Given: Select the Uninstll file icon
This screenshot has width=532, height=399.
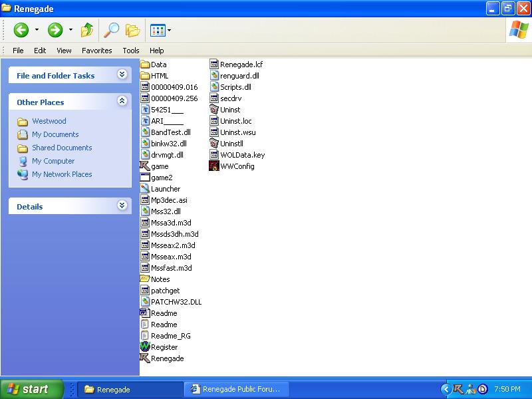Looking at the screenshot, I should [214, 144].
